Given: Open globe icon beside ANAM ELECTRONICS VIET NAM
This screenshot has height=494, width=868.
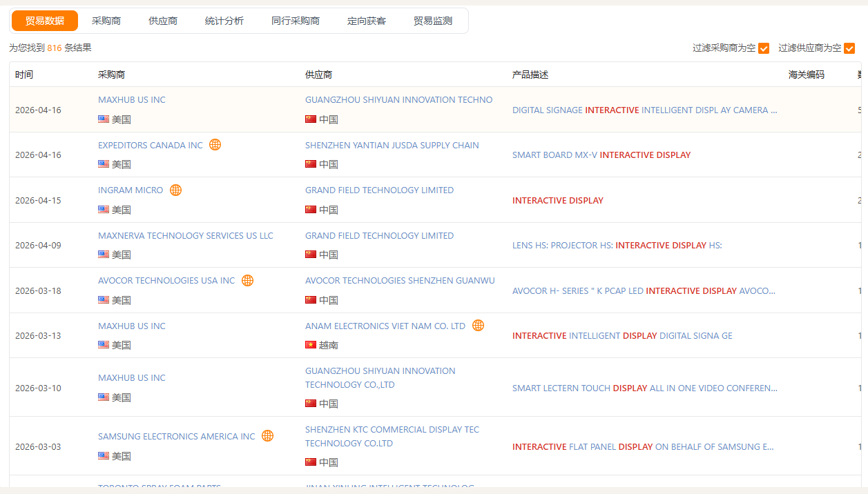Looking at the screenshot, I should point(479,326).
